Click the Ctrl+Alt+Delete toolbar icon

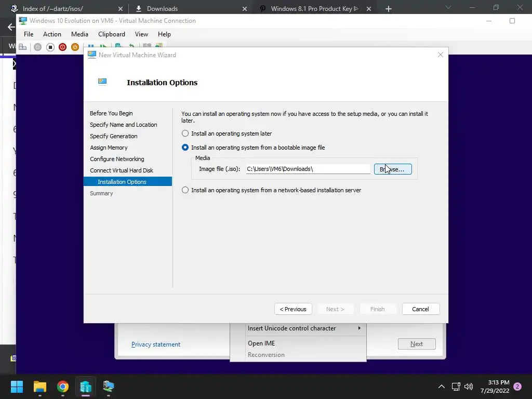tap(23, 47)
